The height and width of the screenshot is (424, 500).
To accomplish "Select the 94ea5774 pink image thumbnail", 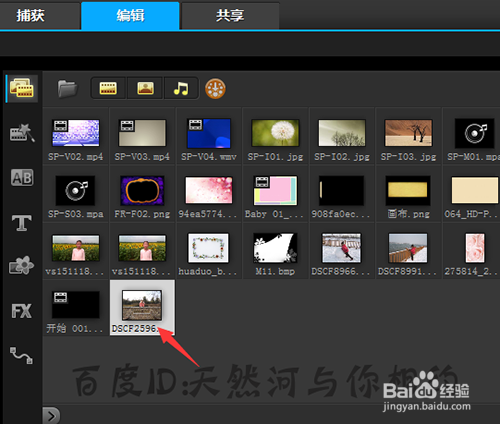I will pyautogui.click(x=209, y=190).
